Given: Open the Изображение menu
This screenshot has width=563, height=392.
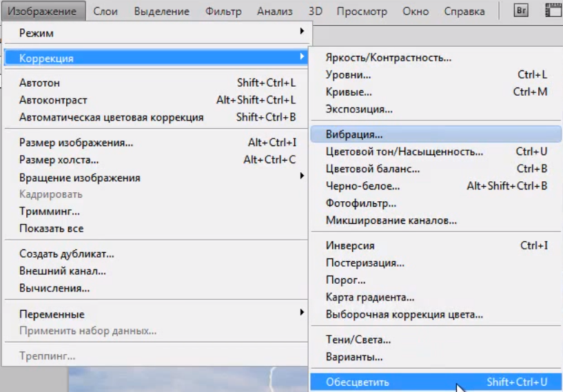Looking at the screenshot, I should point(43,11).
